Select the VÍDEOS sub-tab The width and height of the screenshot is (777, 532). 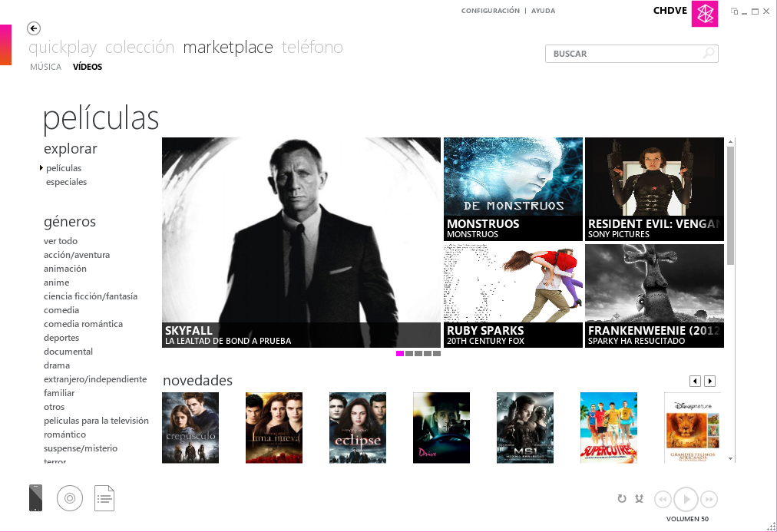coord(88,67)
